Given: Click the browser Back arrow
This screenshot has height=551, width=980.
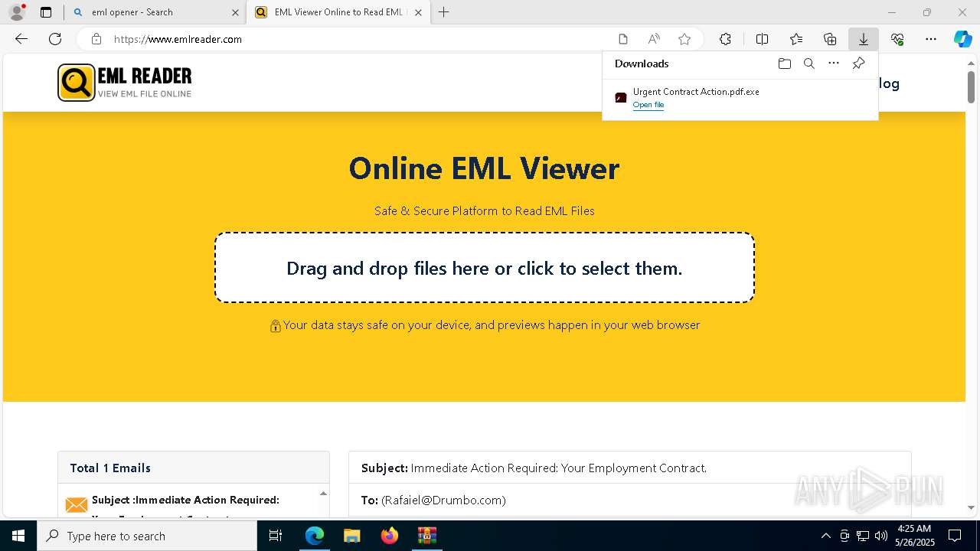Looking at the screenshot, I should pos(21,39).
